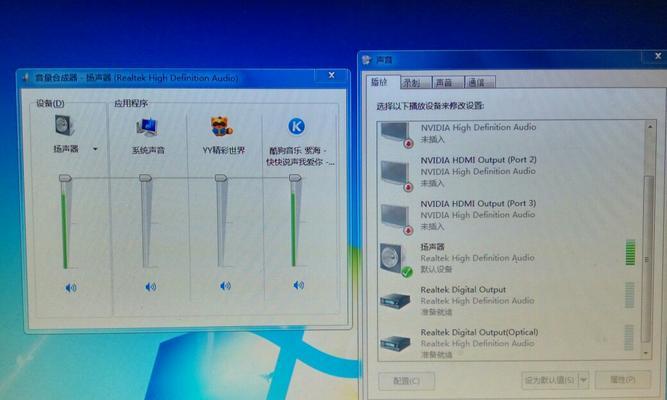This screenshot has height=400, width=667.
Task: Mute the Speakers (扬声器) device volume
Action: tap(71, 288)
